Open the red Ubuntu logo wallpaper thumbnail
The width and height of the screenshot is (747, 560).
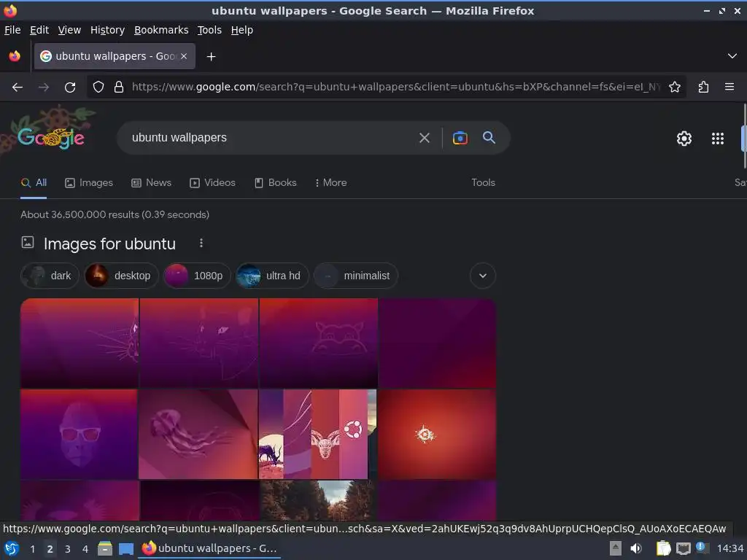click(437, 435)
